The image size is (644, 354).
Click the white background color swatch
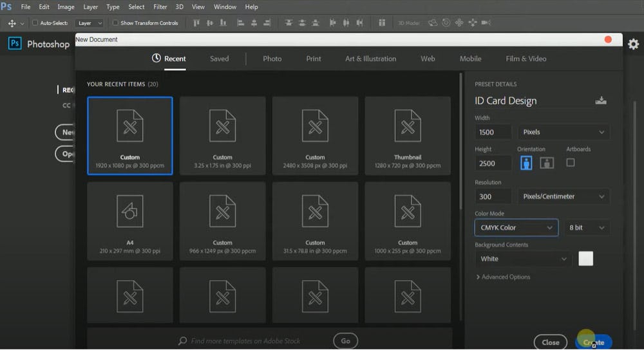point(585,259)
